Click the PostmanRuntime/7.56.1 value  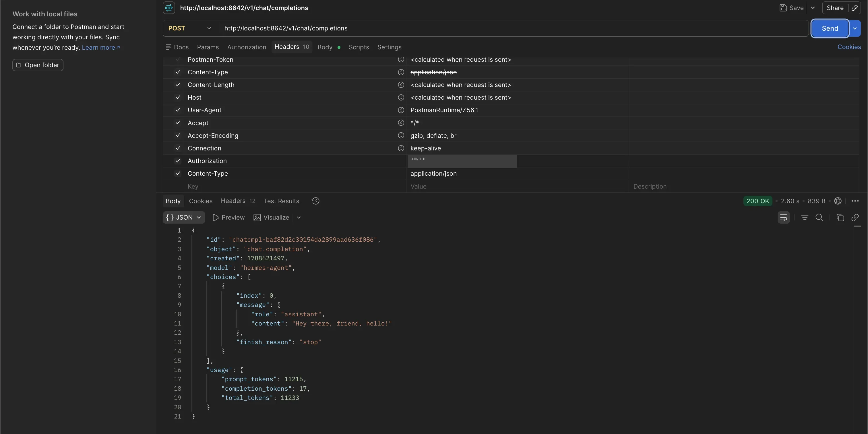coord(444,110)
